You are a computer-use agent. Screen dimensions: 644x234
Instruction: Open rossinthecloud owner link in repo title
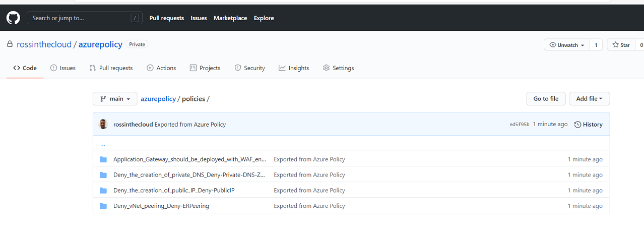(44, 44)
